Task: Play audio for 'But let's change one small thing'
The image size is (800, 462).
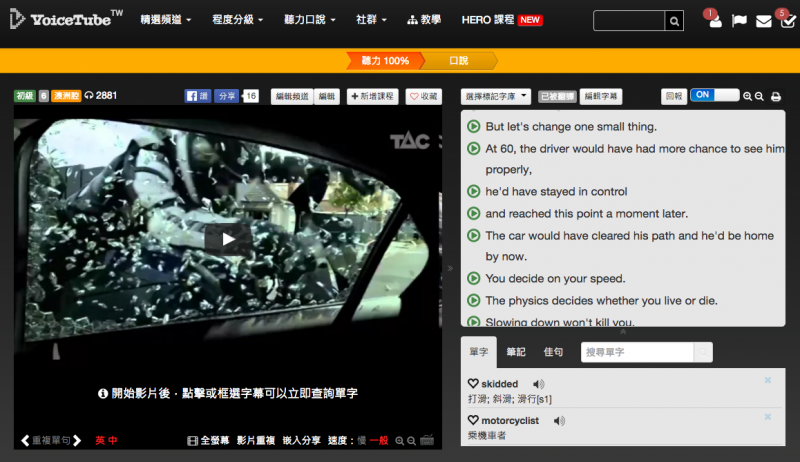Action: (x=474, y=127)
